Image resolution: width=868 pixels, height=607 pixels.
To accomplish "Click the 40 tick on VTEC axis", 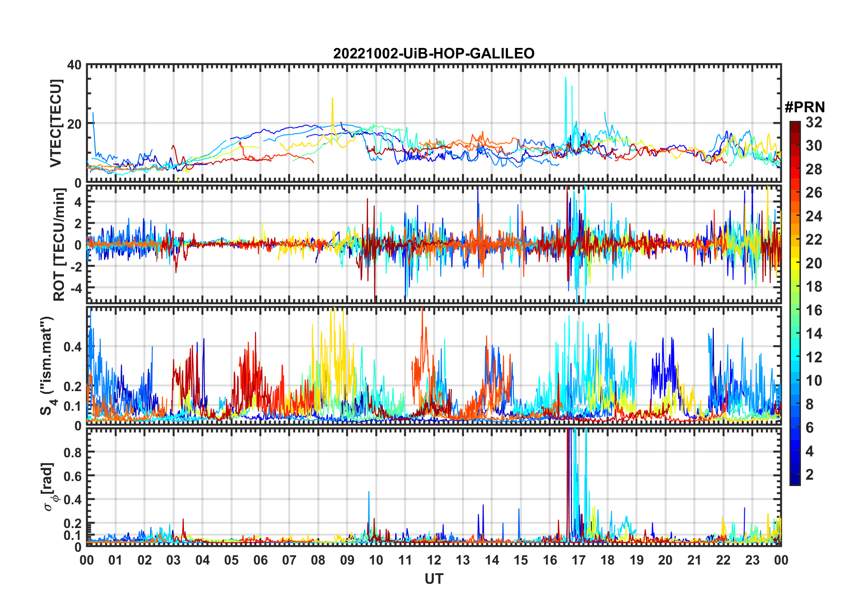I will tap(74, 65).
